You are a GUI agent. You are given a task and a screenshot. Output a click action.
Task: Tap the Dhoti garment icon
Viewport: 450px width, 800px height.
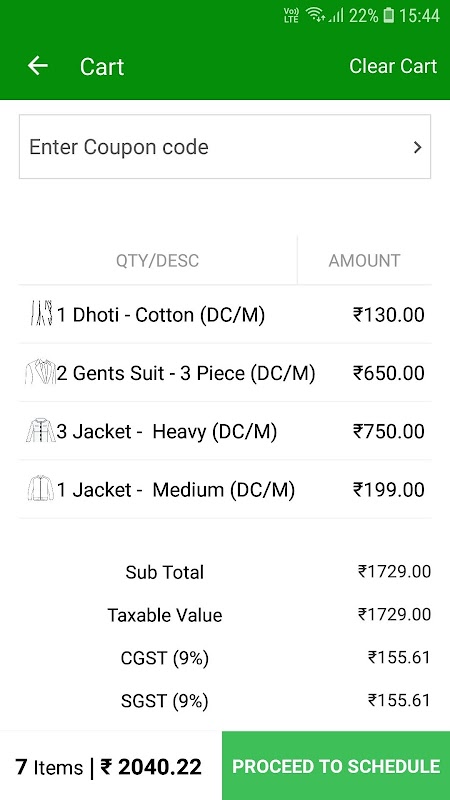point(40,314)
